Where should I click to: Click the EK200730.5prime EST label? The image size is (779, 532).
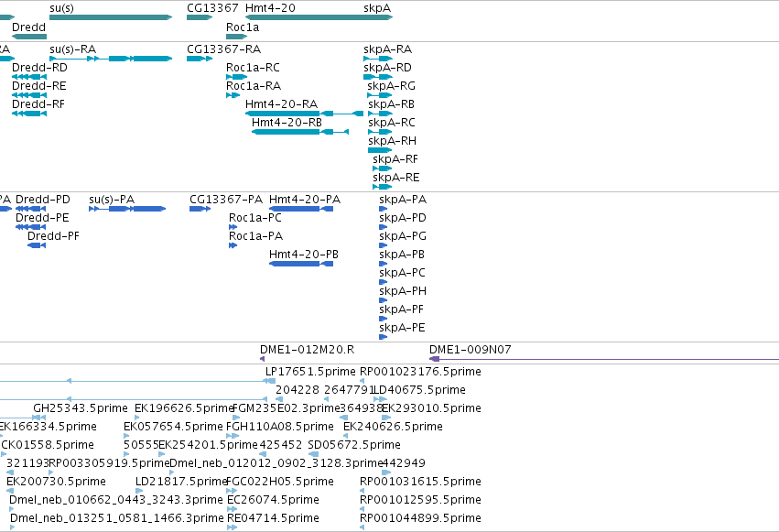[56, 482]
